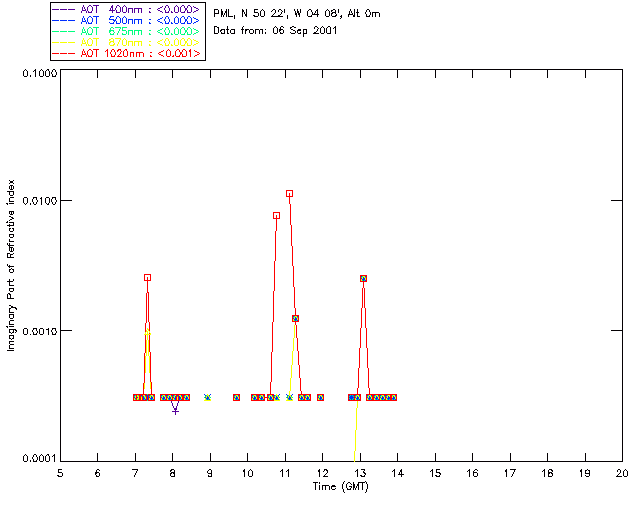Click the peak data marker just after time 13
The width and height of the screenshot is (640, 512).
click(363, 278)
